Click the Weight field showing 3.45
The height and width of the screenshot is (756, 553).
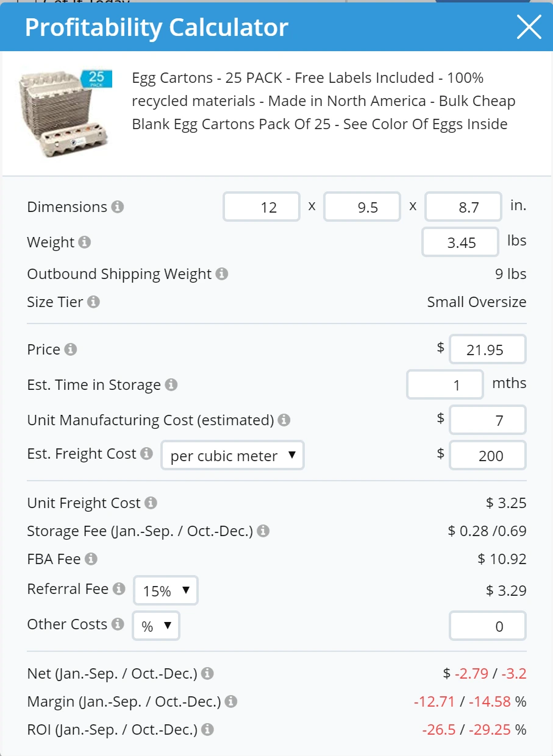point(460,242)
